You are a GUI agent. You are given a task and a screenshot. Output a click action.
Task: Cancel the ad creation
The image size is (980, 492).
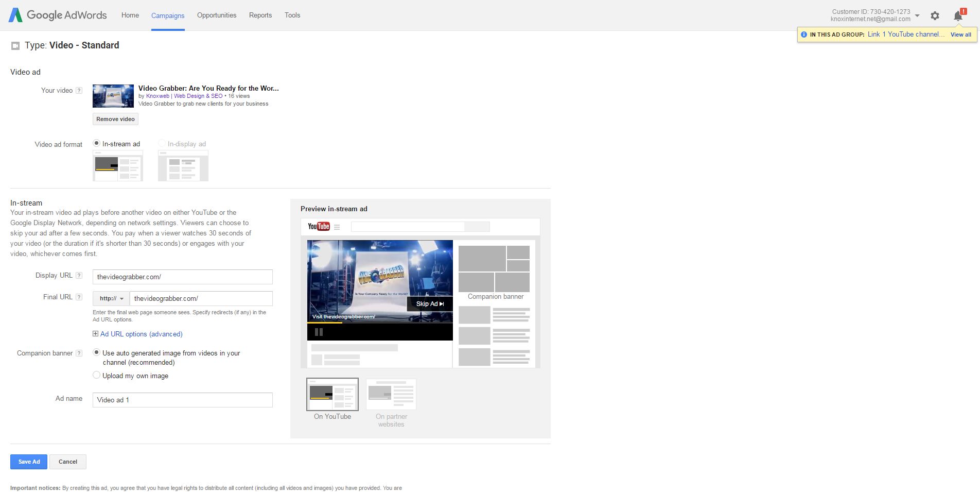[68, 462]
